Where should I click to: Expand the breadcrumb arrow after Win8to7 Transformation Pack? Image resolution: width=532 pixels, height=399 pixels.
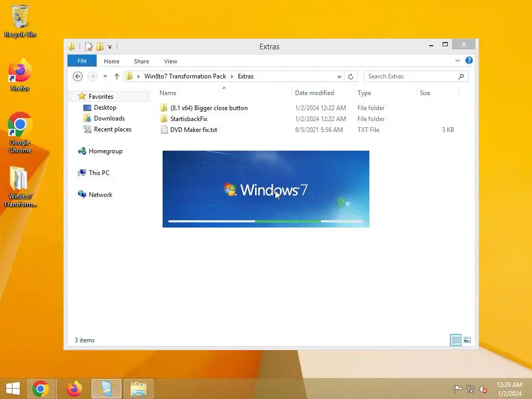click(232, 77)
